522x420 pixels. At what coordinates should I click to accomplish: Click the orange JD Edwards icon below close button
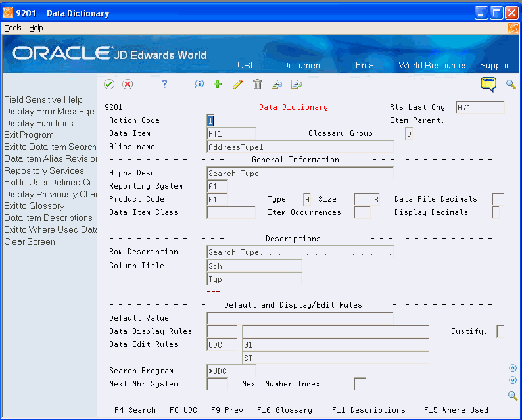513,28
